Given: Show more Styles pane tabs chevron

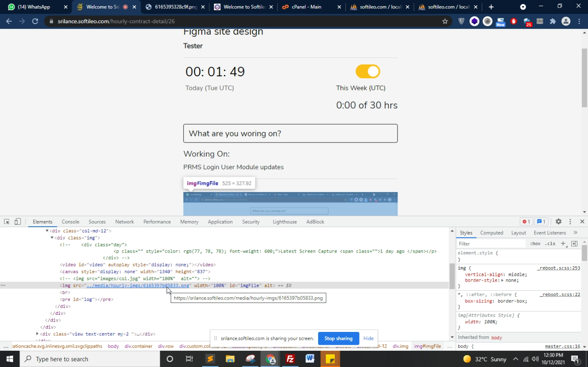Looking at the screenshot, I should click(x=575, y=233).
